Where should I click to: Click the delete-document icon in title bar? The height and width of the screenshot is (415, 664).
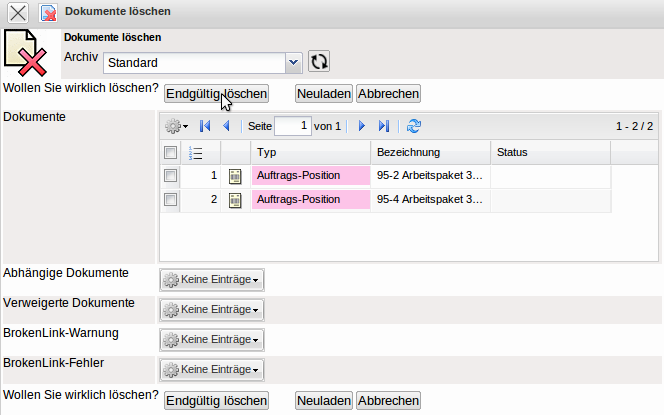coord(48,13)
